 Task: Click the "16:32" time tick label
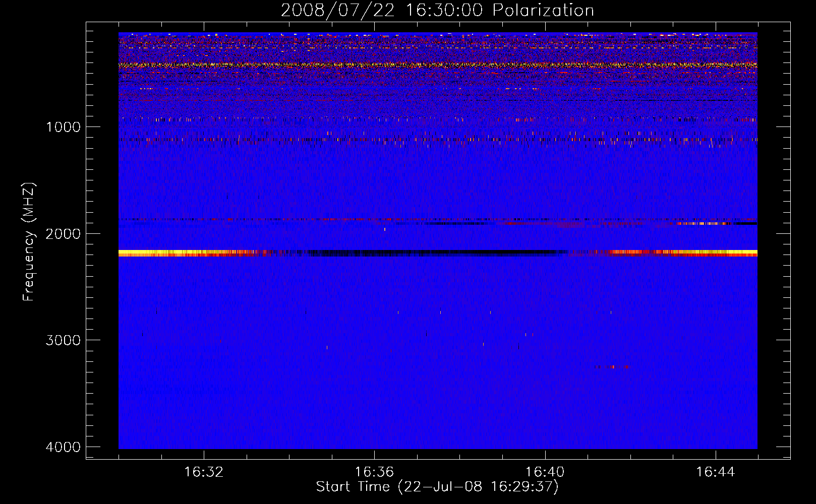click(204, 472)
